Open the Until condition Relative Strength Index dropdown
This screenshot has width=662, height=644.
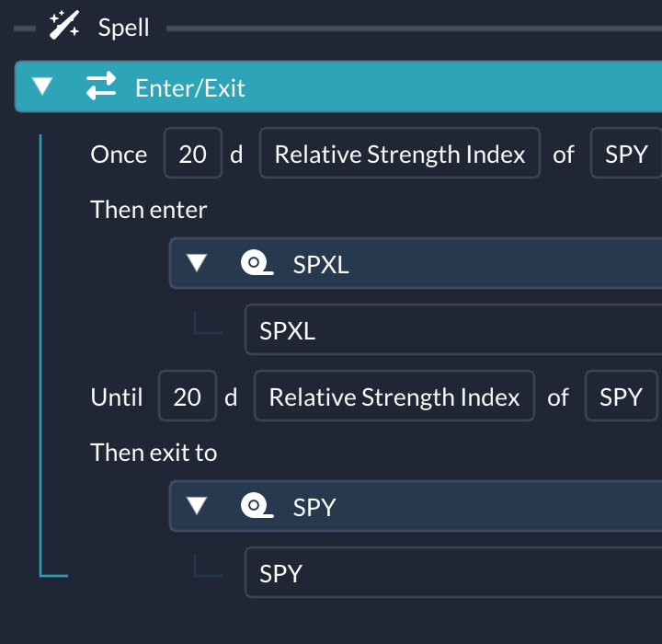[394, 396]
